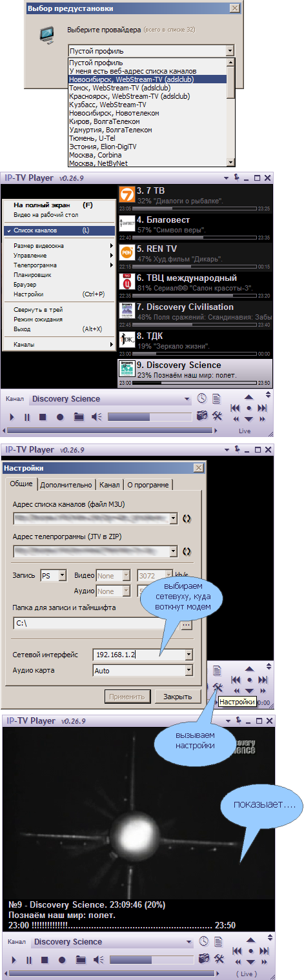Adjust volume slider in channel-list player window
304x980 pixels.
149,418
